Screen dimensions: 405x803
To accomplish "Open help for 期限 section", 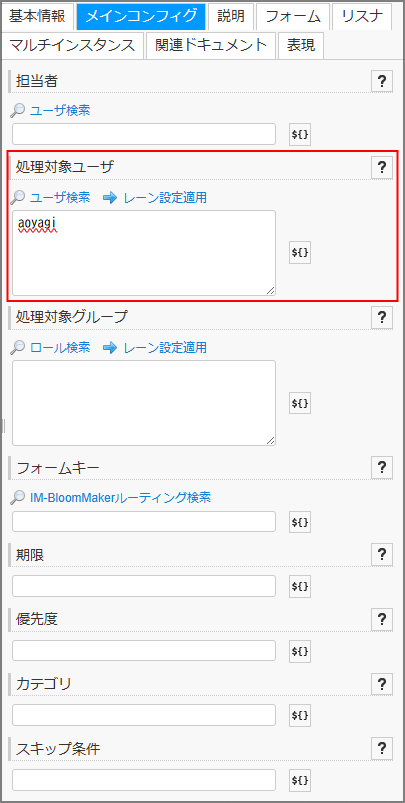I will 381,554.
